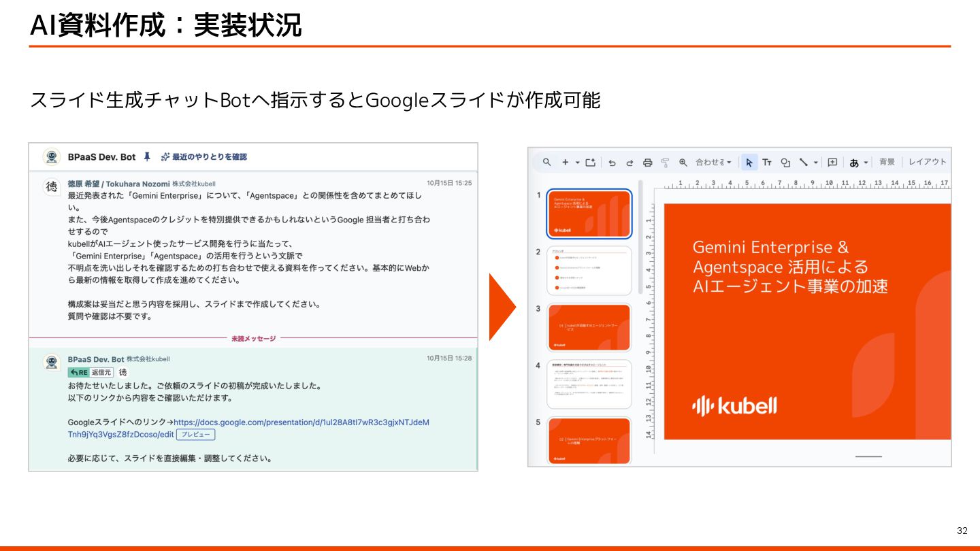Click the undo arrow in Slides toolbar
Image resolution: width=980 pixels, height=551 pixels.
point(612,163)
